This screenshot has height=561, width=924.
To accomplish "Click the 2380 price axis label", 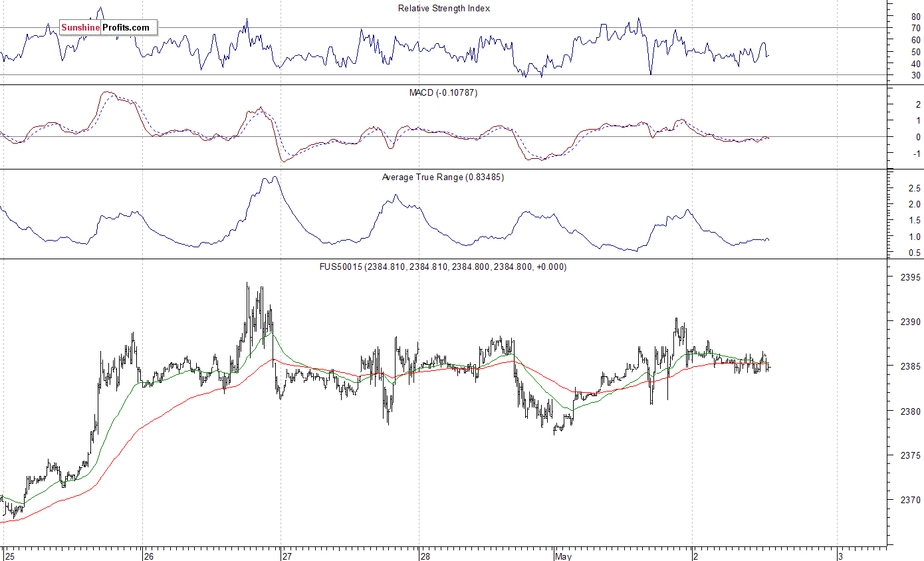I will pos(911,411).
